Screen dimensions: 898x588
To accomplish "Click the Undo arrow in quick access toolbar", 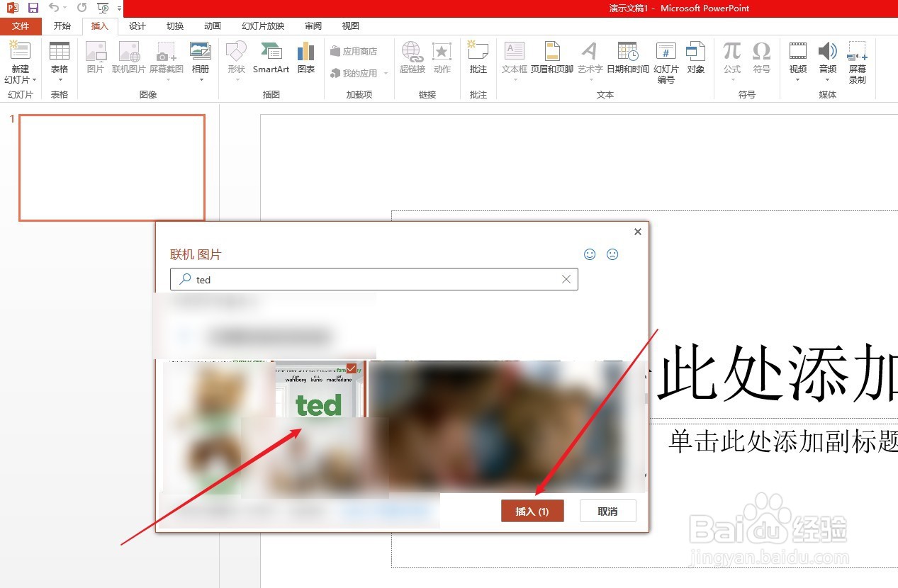I will point(54,8).
